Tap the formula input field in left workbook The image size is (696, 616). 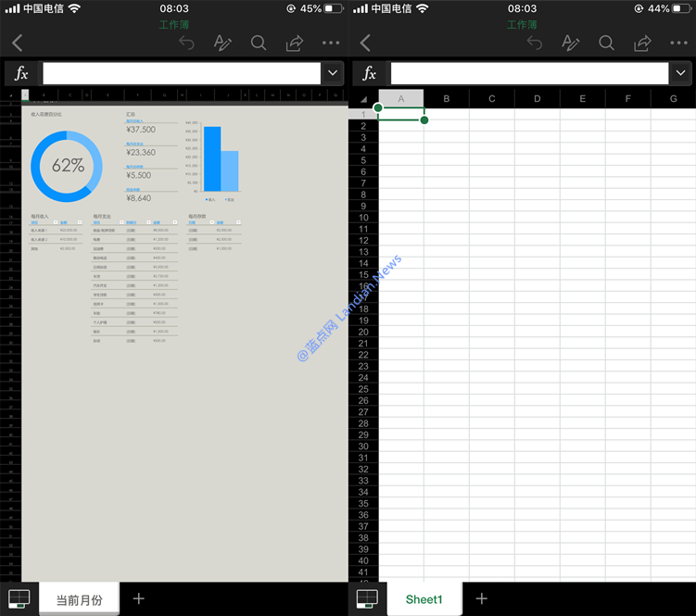(182, 73)
